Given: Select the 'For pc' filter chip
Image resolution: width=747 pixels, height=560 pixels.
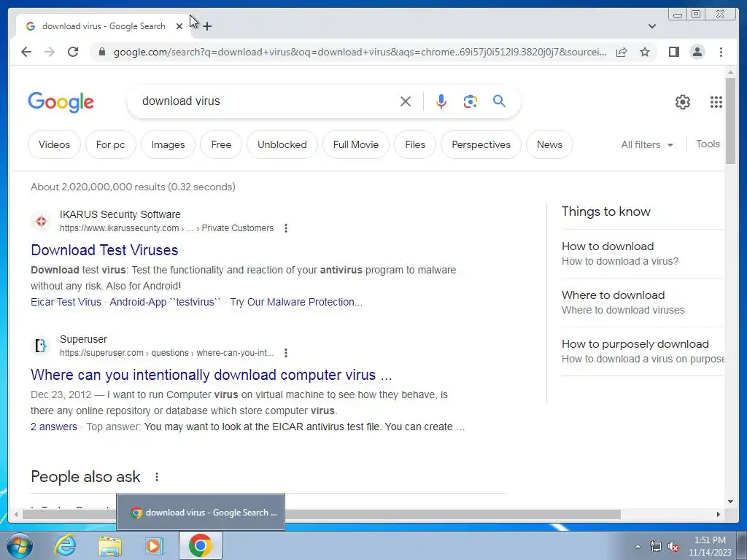Looking at the screenshot, I should (111, 144).
